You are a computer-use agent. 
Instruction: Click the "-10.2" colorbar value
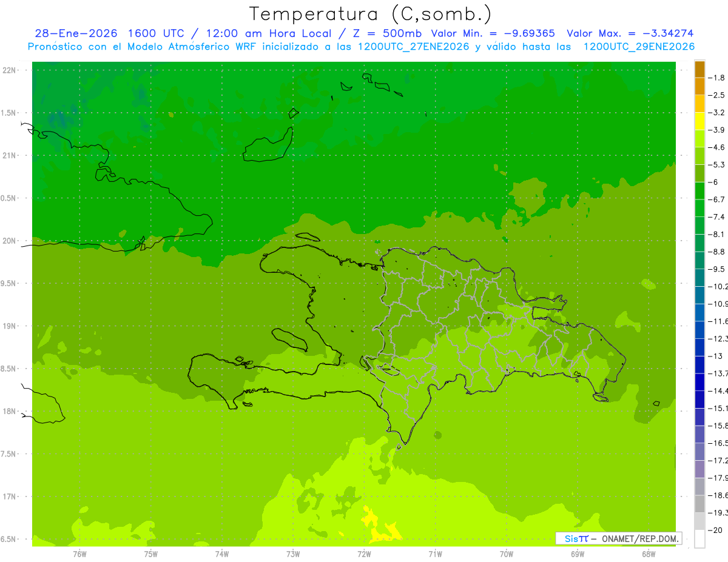719,287
